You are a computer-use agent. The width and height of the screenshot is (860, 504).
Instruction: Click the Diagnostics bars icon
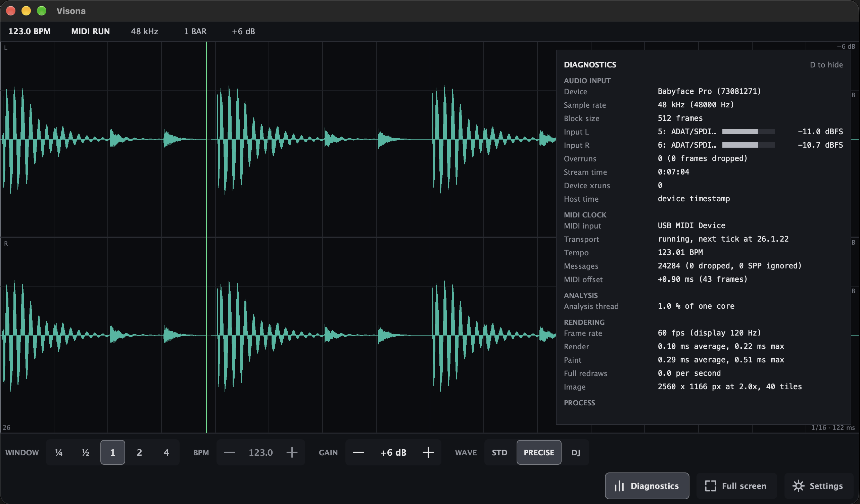pos(619,486)
